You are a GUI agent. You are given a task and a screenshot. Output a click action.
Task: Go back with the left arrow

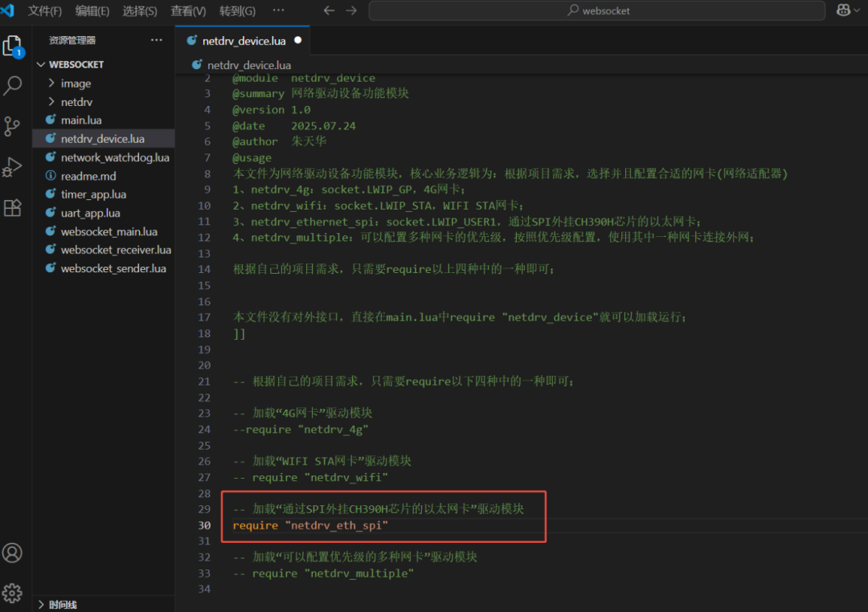click(329, 10)
